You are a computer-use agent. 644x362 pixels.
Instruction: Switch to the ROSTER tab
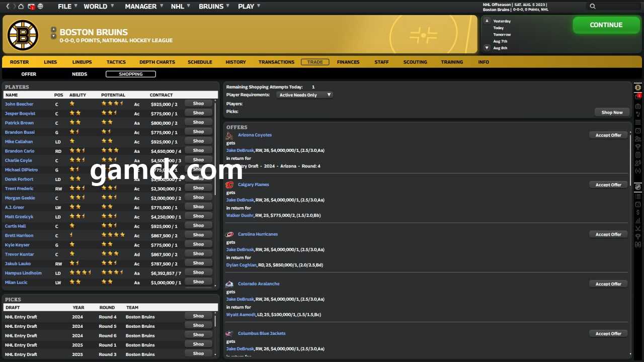click(x=20, y=62)
